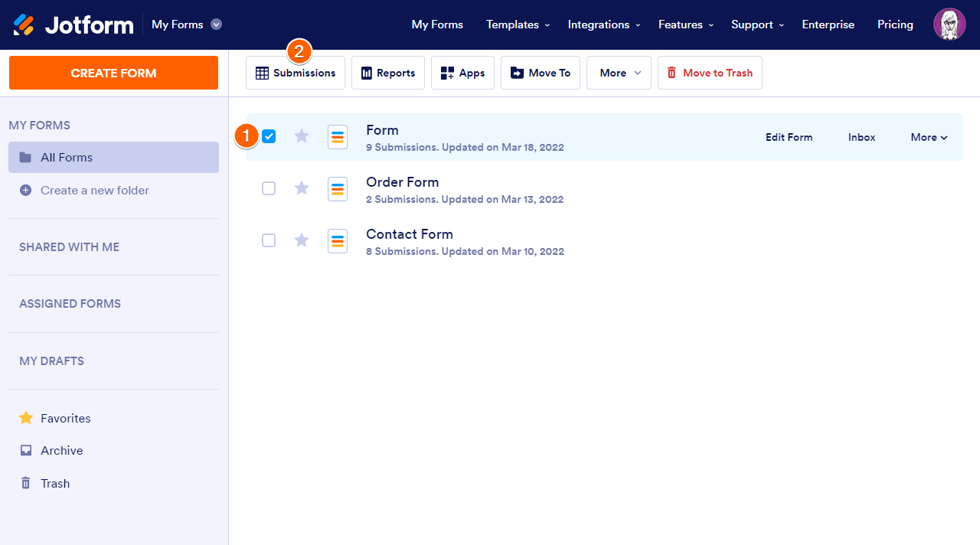The image size is (980, 545).
Task: Open Favorites with the star icon
Action: 26,418
